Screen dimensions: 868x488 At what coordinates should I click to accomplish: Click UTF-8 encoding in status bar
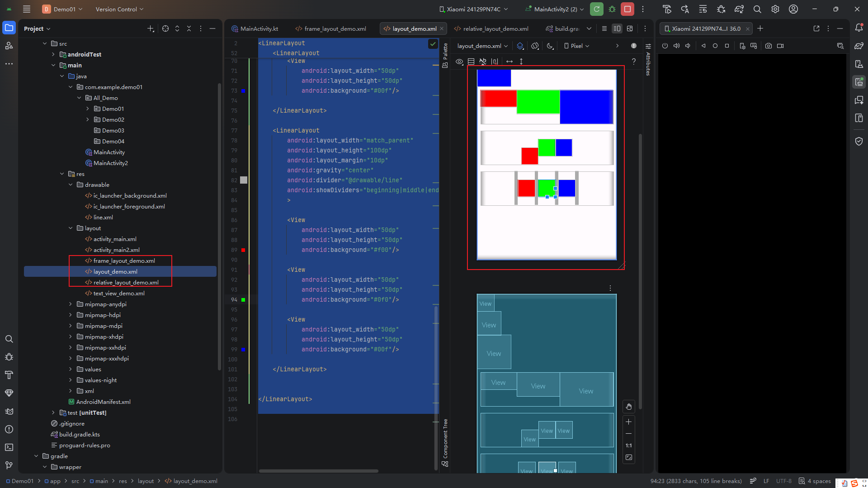784,481
